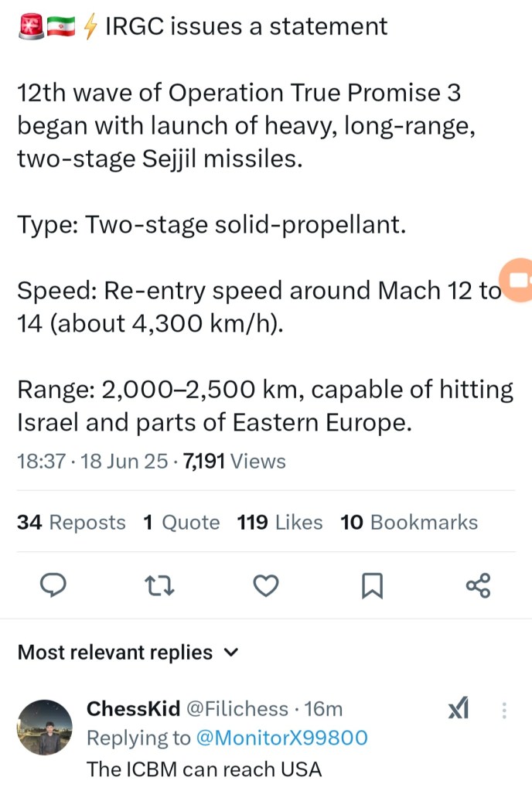The image size is (532, 791).
Task: Tap the reply speech bubble icon
Action: pyautogui.click(x=52, y=586)
